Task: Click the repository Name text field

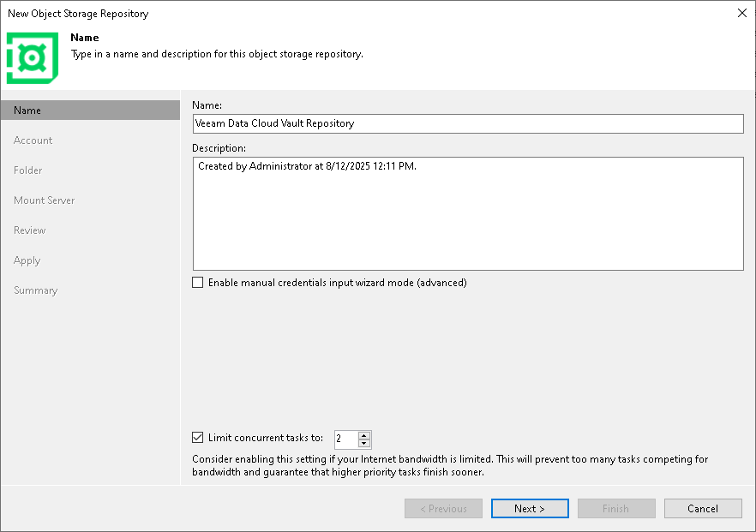Action: (468, 123)
